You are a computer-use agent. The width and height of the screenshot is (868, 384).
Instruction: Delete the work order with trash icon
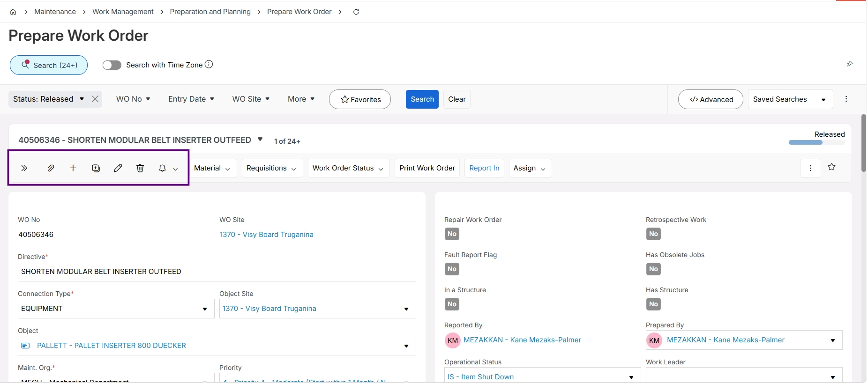[x=140, y=168]
